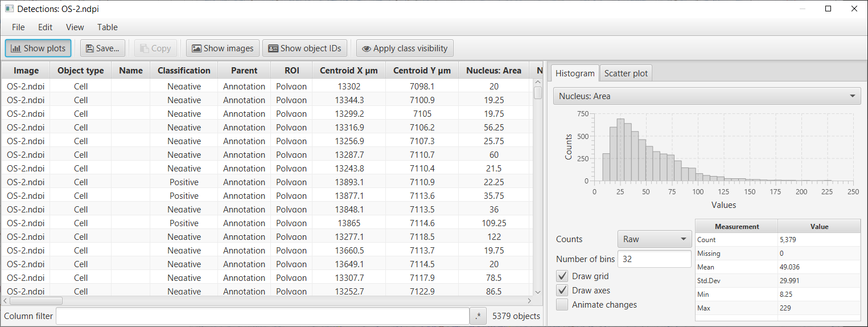Open the File menu

click(18, 27)
